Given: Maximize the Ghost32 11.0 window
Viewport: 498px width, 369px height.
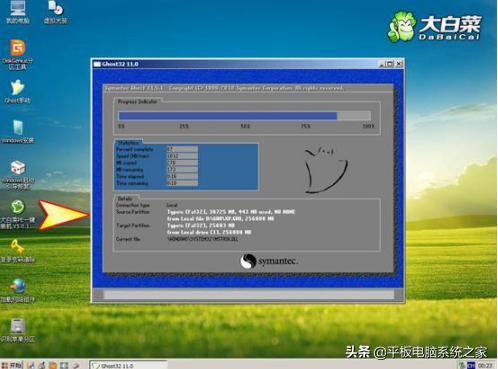Looking at the screenshot, I should [390, 64].
